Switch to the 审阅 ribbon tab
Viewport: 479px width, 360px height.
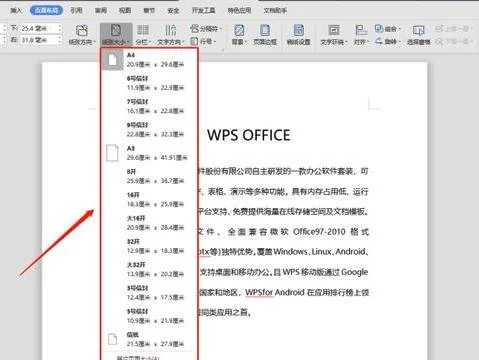tap(101, 10)
